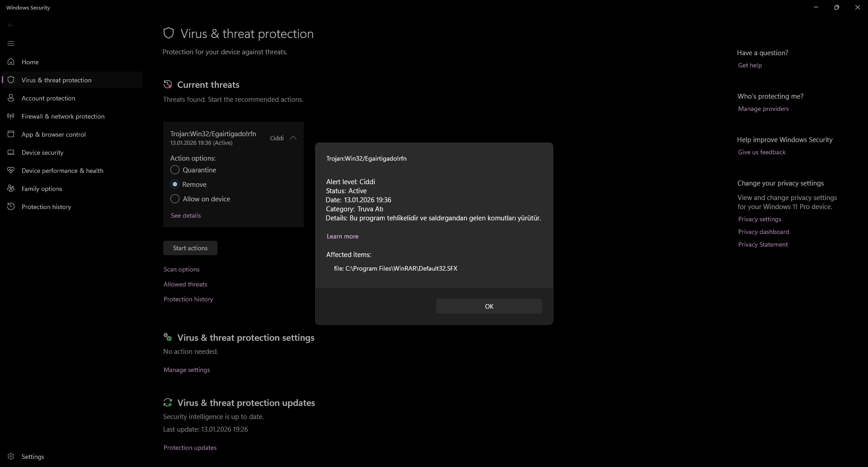Click the Device security laptop icon
This screenshot has width=868, height=467.
click(x=11, y=152)
